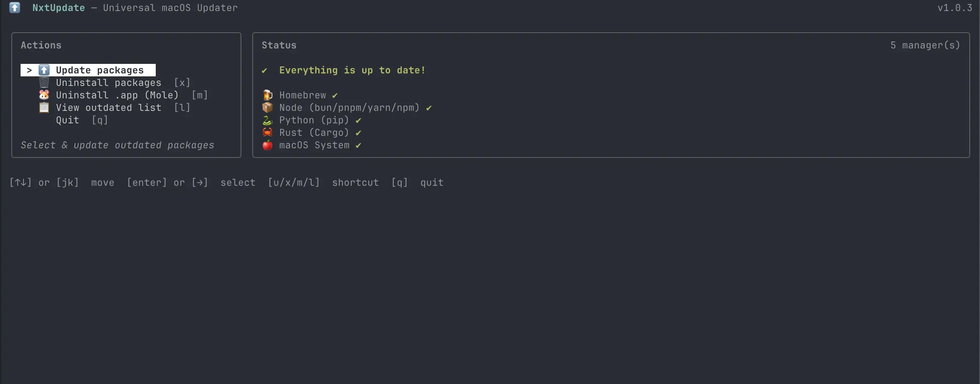Click the Everything is up to date message
980x384 pixels.
[x=352, y=70]
